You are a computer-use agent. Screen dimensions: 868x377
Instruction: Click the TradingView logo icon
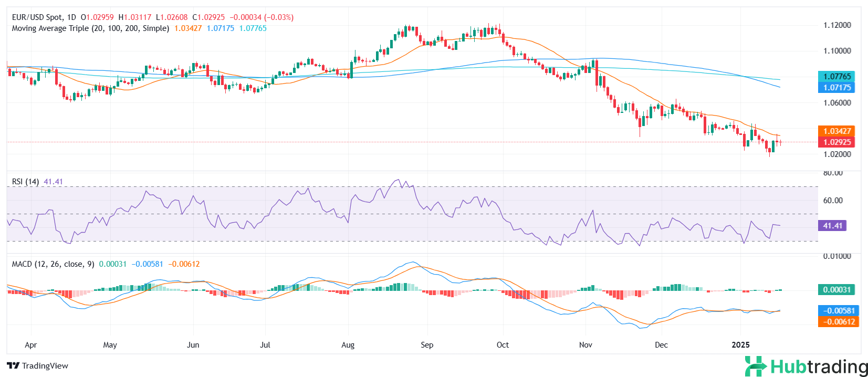click(x=13, y=366)
